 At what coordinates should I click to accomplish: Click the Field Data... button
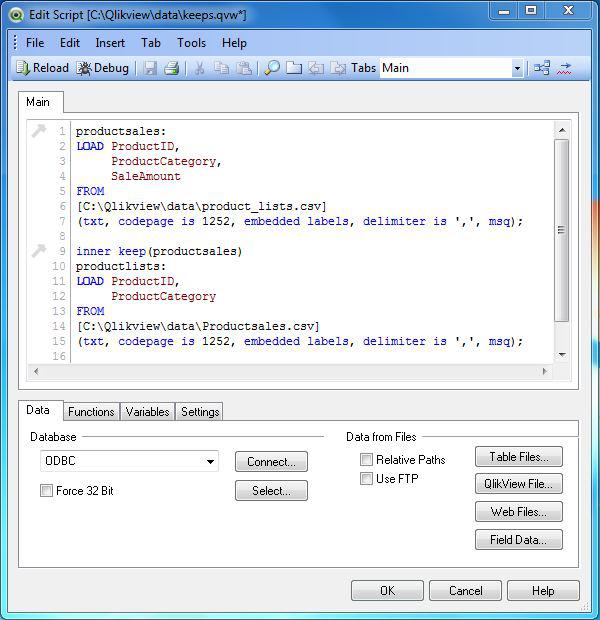click(519, 540)
